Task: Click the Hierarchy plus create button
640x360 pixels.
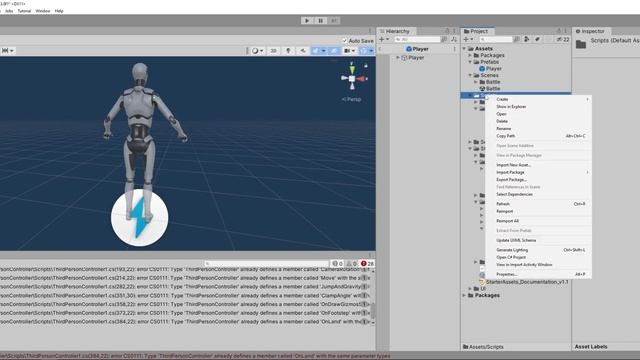Action: 383,40
